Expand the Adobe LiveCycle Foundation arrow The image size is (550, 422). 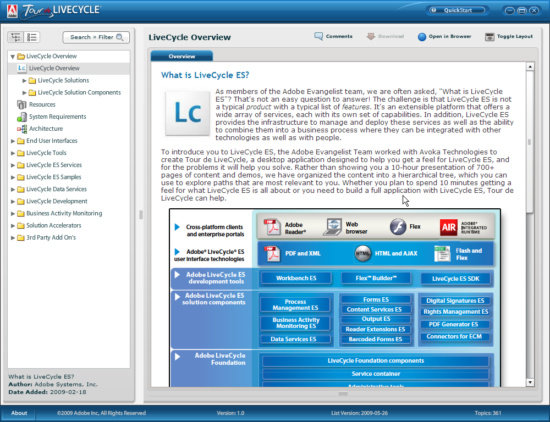177,356
